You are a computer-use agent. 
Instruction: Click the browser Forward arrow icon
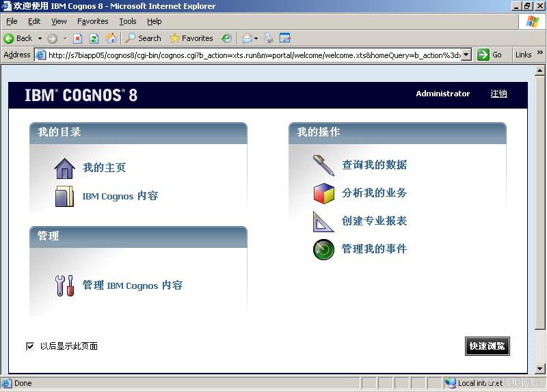53,38
